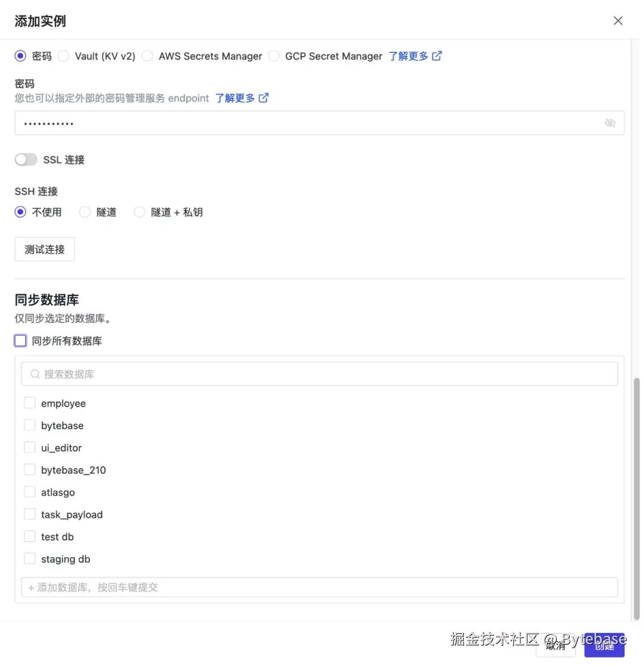Tick the test db checkbox
The width and height of the screenshot is (644, 665).
tap(29, 536)
